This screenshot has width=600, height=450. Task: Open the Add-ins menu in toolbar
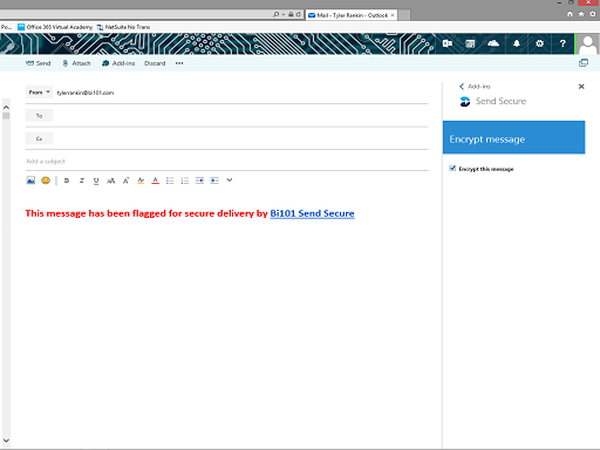click(x=118, y=63)
